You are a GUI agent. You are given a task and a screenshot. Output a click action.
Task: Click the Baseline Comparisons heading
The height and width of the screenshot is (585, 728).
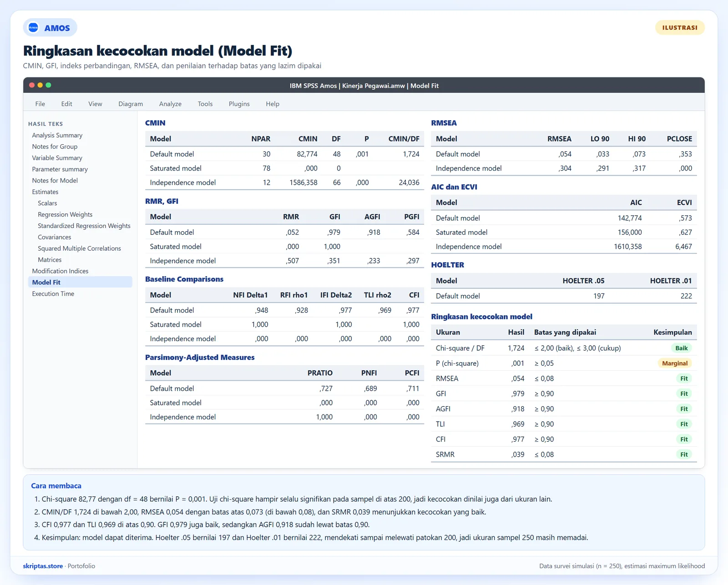pos(184,279)
